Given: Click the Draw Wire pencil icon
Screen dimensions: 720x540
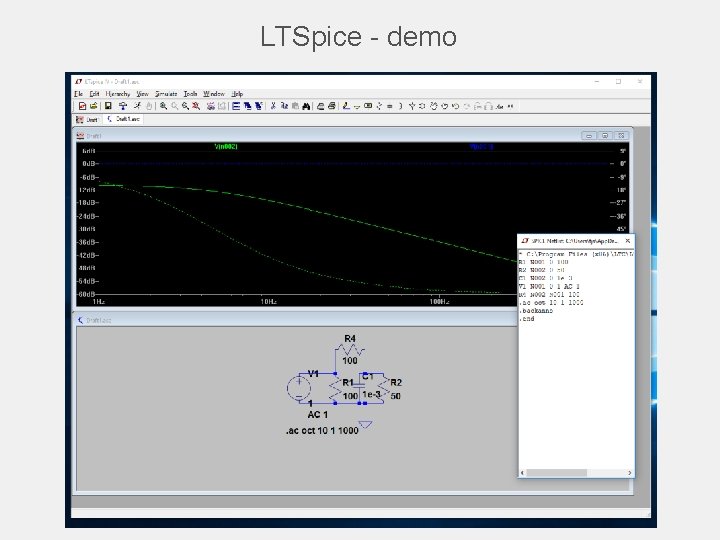Looking at the screenshot, I should [x=345, y=105].
